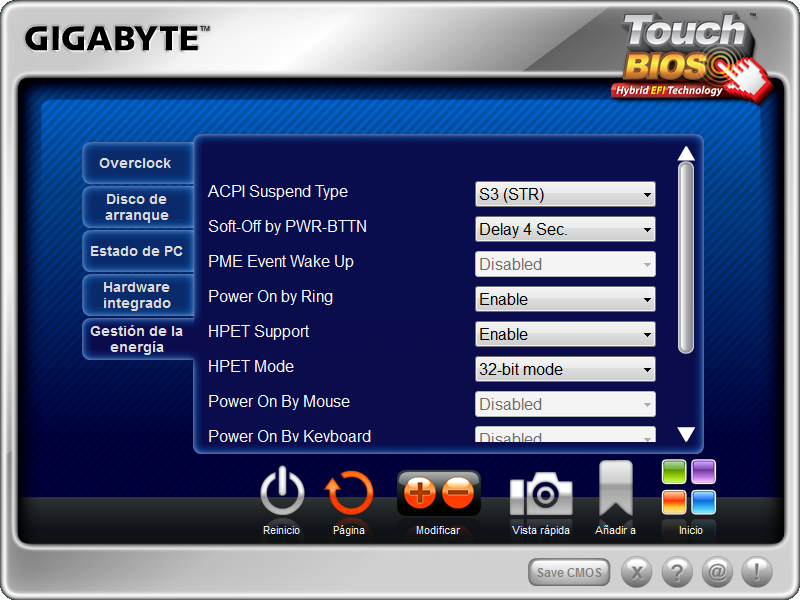Click the @ round button
The height and width of the screenshot is (600, 800).
click(716, 572)
